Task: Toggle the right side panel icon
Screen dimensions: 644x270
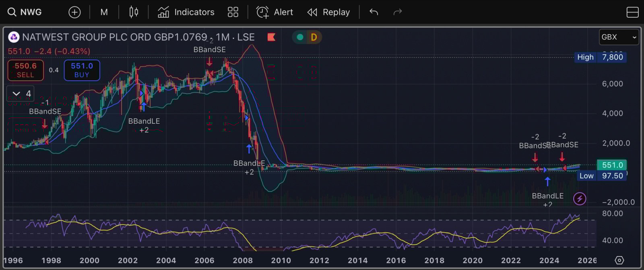Action: (633, 12)
